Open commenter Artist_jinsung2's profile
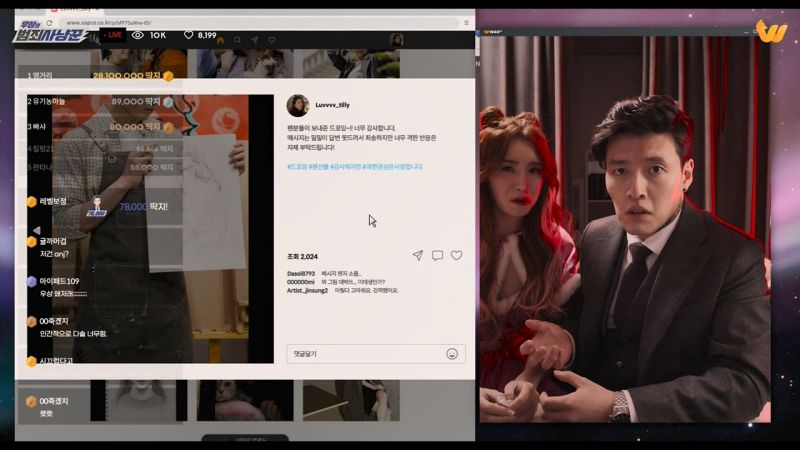 point(307,291)
